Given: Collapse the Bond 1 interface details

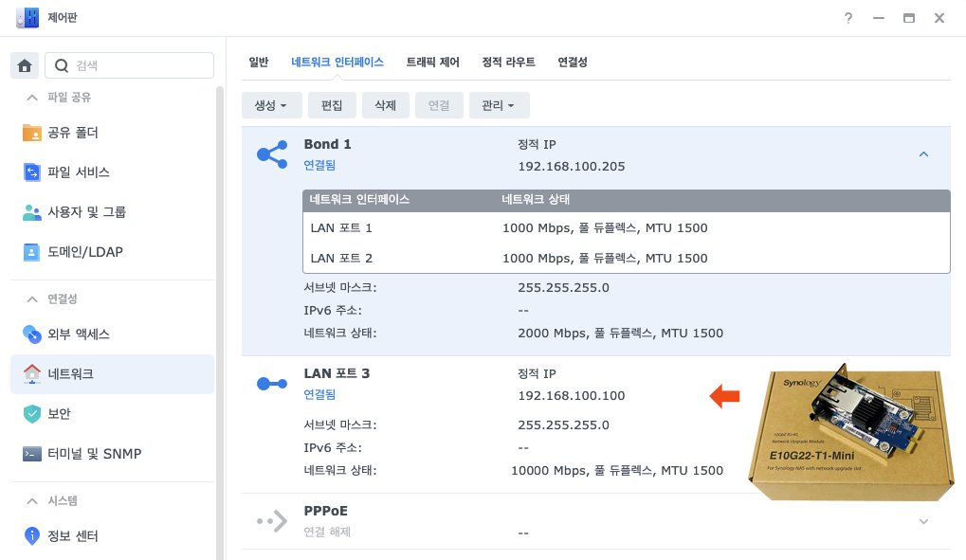Looking at the screenshot, I should coord(924,154).
